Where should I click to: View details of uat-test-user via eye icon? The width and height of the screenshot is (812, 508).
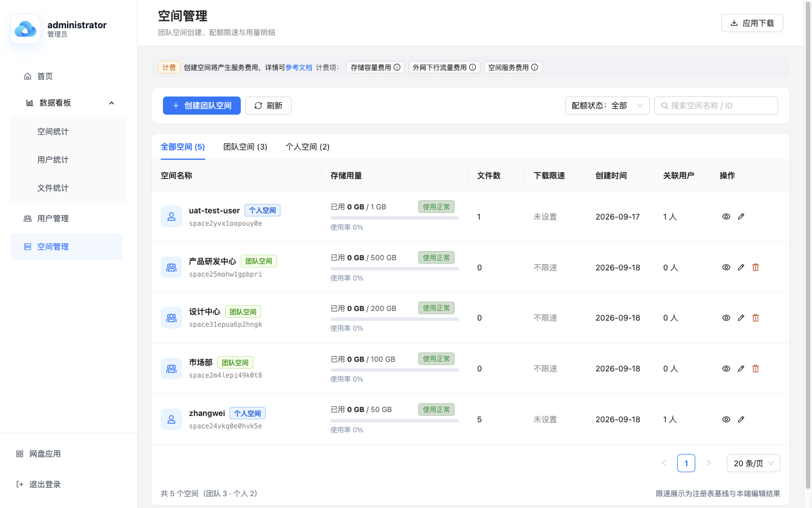(726, 216)
